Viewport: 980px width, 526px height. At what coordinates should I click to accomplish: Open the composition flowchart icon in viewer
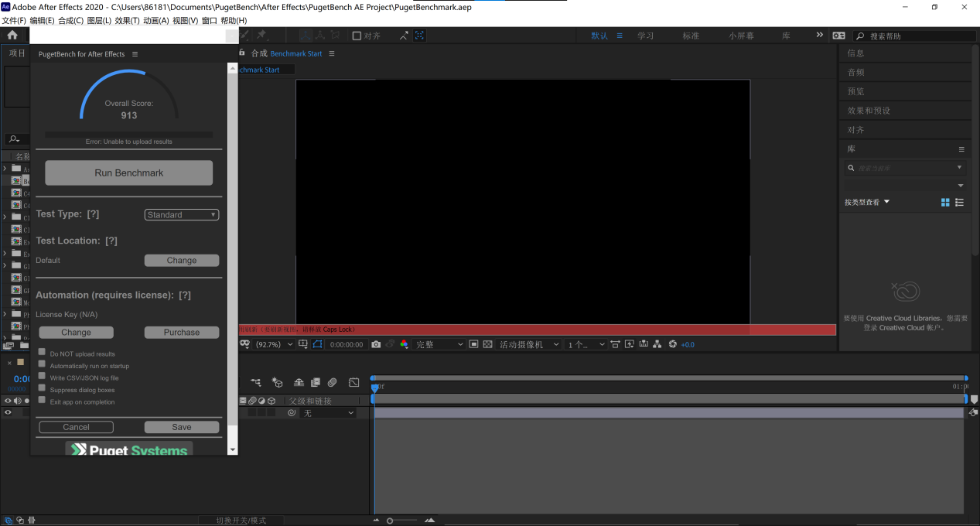657,344
